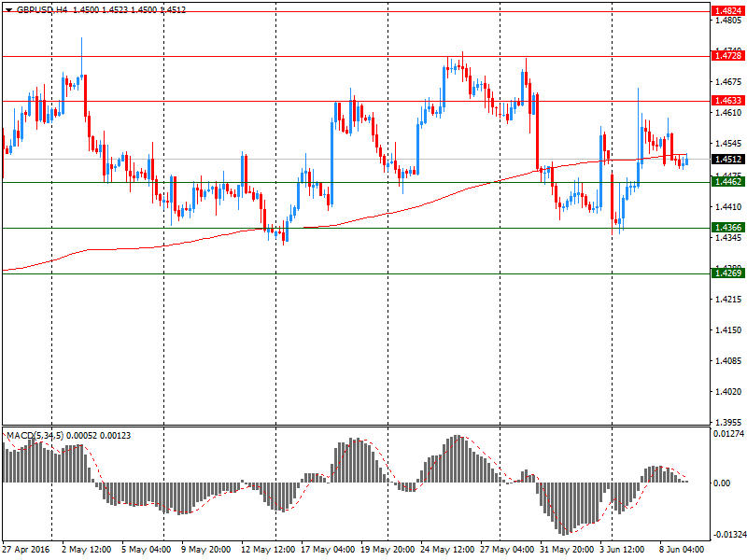Click the 1.4150 value on the price scale
Screen dimensions: 747x560
726,330
